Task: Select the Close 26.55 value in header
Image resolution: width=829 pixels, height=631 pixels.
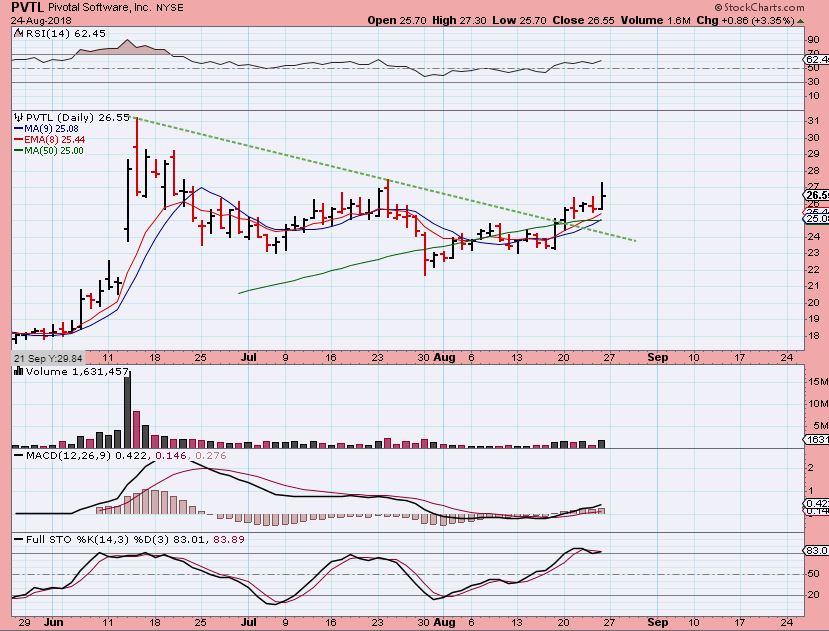Action: click(583, 21)
